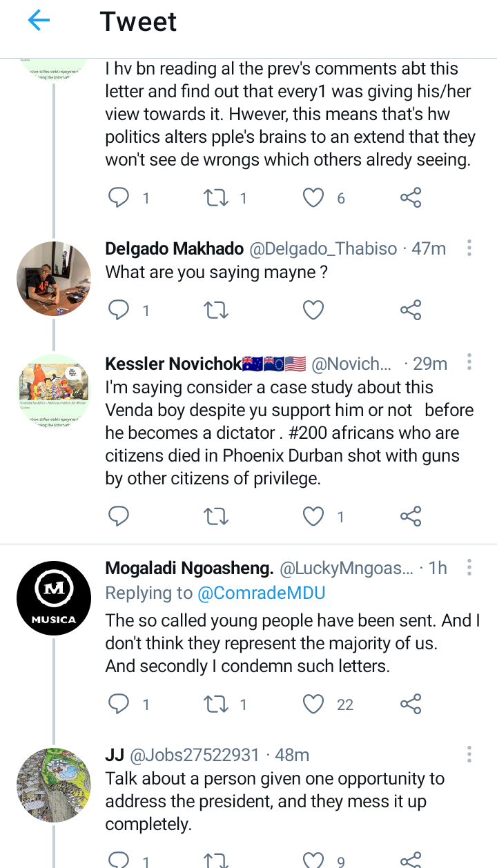Open the @ComradeMDU profile link

(x=262, y=593)
